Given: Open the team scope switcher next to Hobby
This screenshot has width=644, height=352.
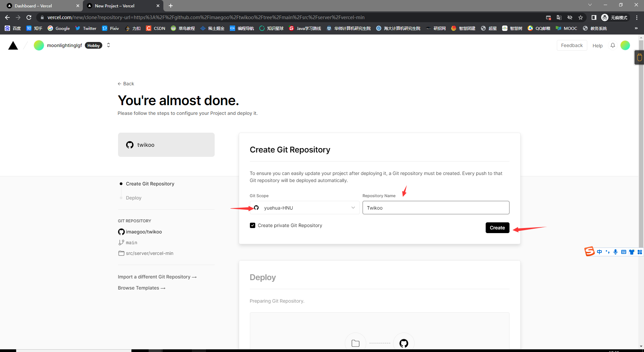Looking at the screenshot, I should (x=108, y=45).
